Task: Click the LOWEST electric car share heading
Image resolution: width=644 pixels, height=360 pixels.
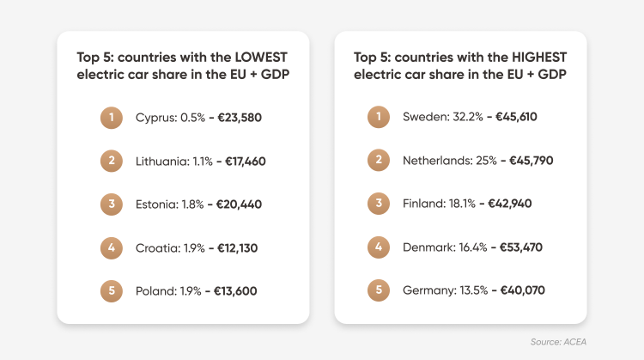Action: pyautogui.click(x=183, y=66)
